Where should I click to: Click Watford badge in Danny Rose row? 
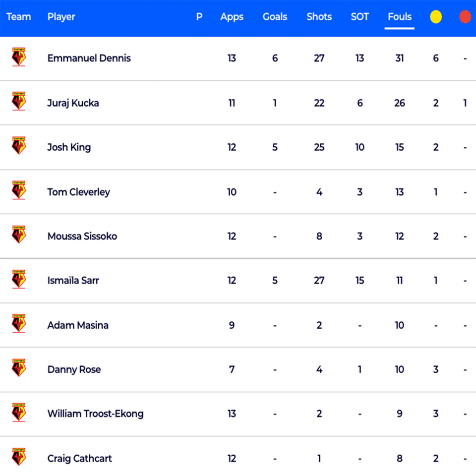(18, 368)
